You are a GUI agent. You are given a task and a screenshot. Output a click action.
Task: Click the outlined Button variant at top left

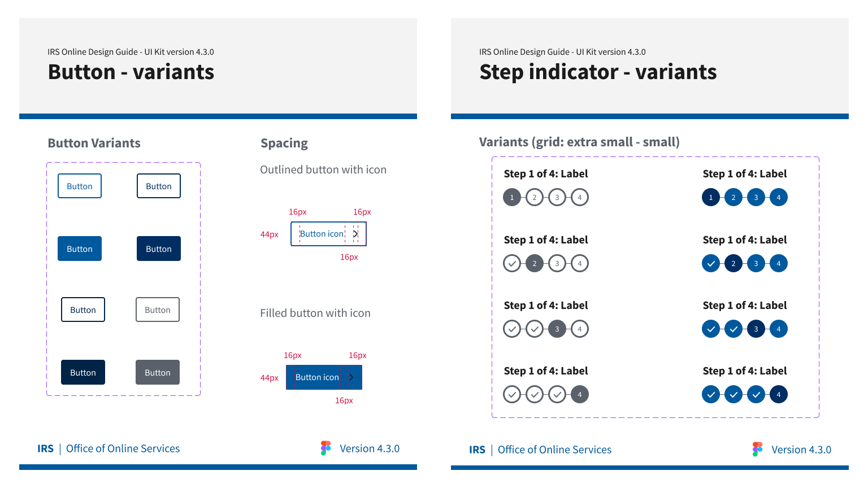(x=80, y=186)
